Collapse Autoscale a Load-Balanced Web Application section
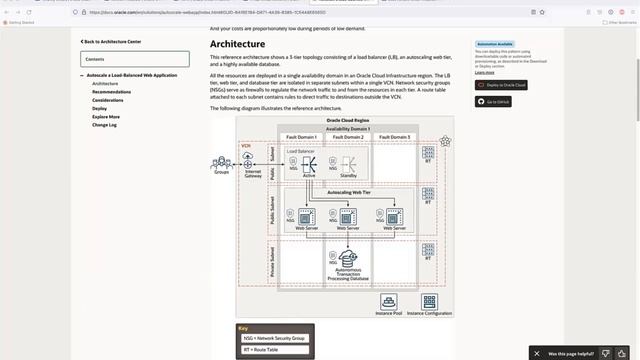Viewport: 640px width, 360px height. (x=82, y=76)
